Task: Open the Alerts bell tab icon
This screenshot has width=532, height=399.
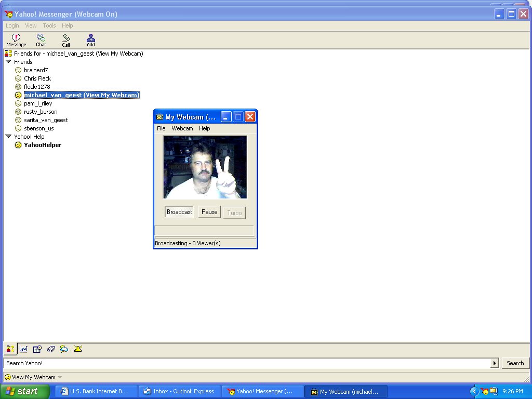Action: [78, 349]
